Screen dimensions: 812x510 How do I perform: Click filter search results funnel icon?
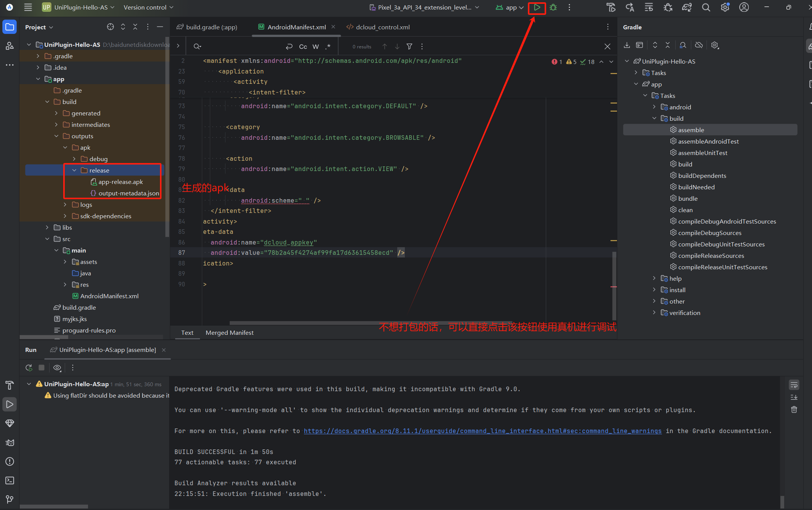coord(409,46)
